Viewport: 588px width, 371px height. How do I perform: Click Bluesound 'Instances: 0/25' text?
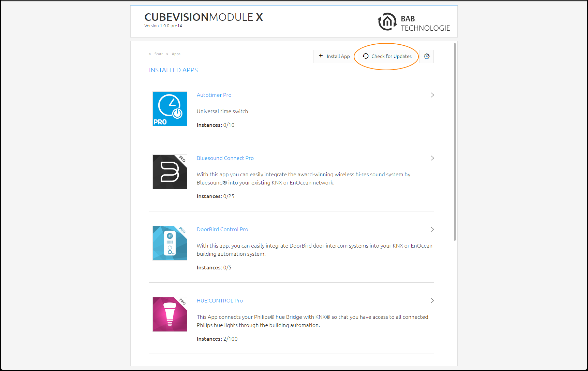click(x=216, y=196)
